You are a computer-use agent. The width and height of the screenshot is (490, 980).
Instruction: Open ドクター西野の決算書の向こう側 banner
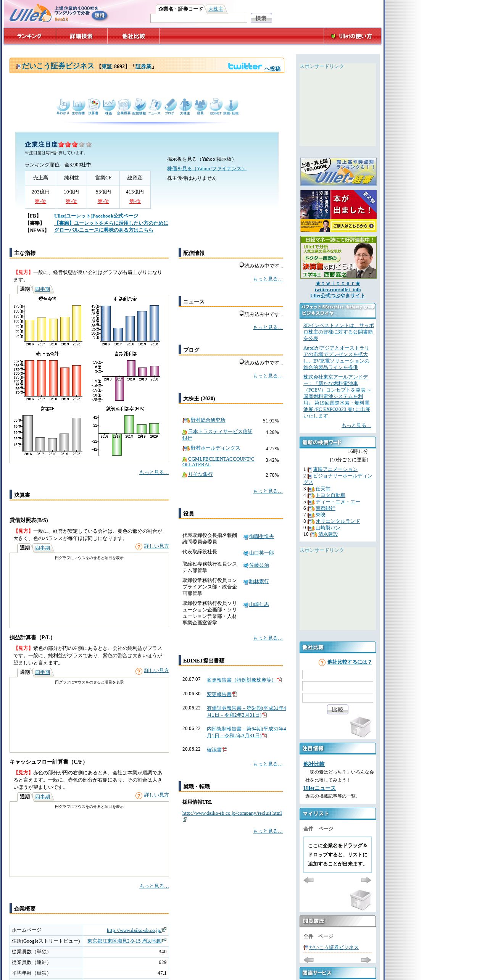click(x=338, y=257)
